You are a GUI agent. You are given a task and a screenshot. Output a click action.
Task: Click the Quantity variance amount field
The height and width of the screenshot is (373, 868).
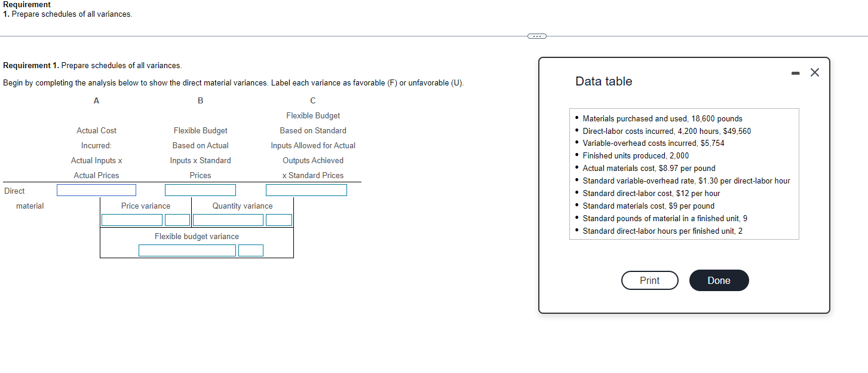(x=228, y=220)
